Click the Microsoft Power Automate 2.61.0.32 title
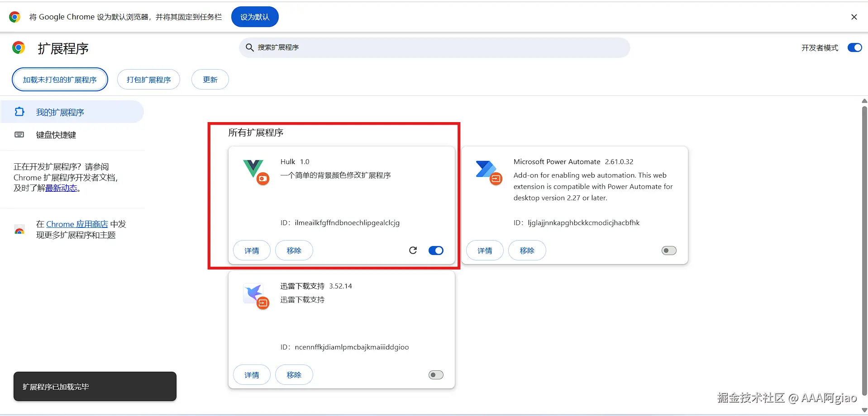The width and height of the screenshot is (868, 416). coord(573,161)
